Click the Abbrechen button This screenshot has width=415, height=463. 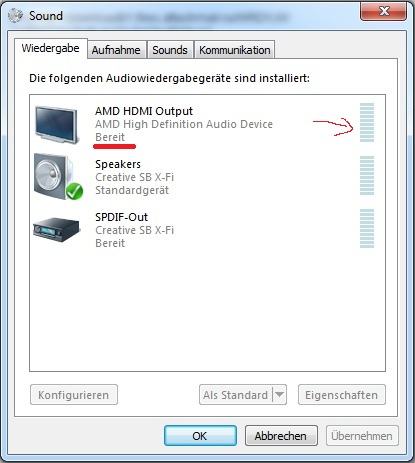281,436
